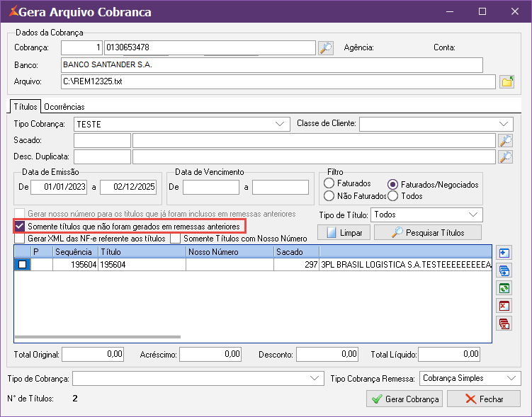Click the Data de Emissão end date field
This screenshot has height=417, width=532.
click(x=128, y=187)
